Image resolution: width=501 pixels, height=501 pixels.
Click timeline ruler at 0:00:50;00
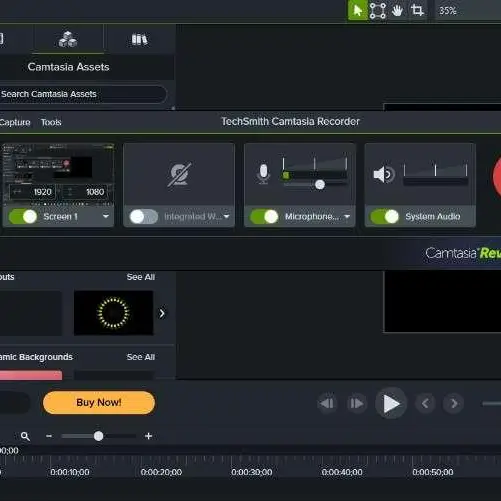pyautogui.click(x=433, y=472)
